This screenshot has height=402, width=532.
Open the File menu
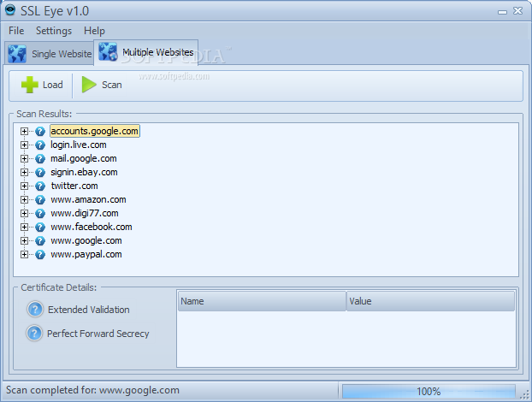[16, 31]
